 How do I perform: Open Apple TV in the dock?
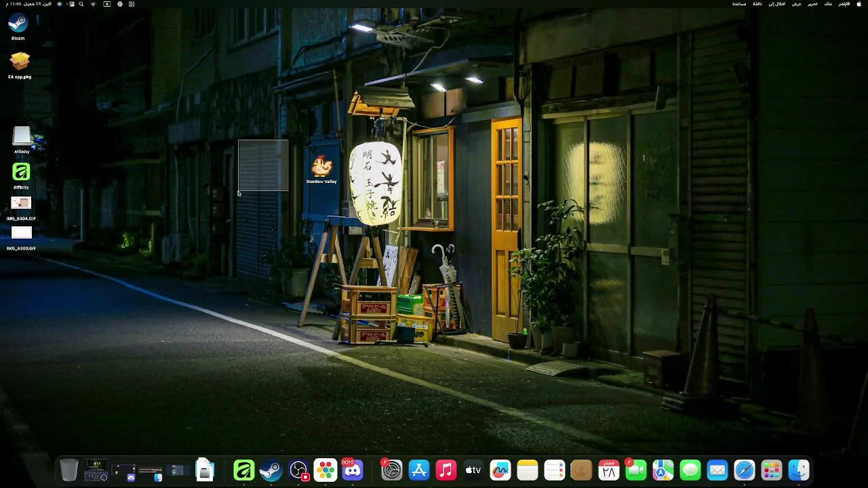click(x=473, y=470)
